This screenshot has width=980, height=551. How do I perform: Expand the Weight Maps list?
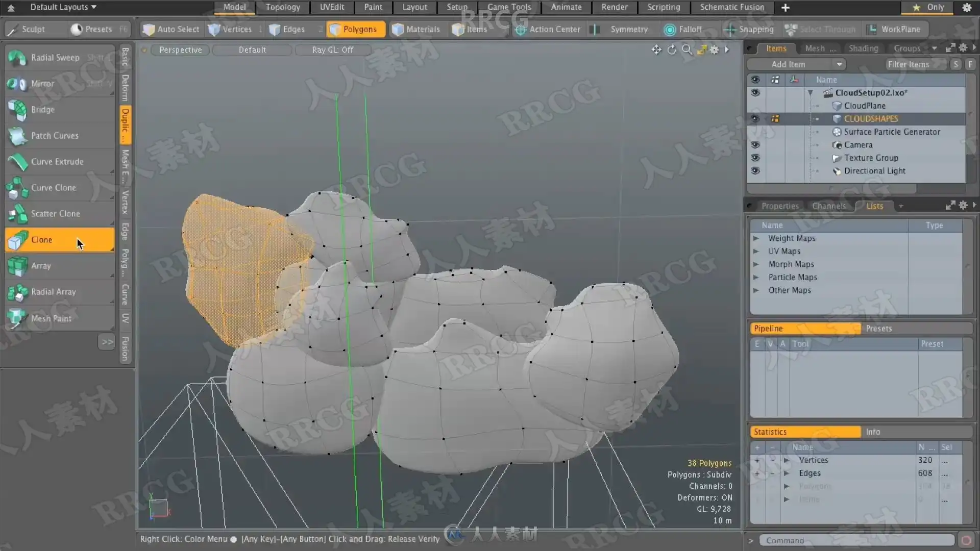tap(756, 238)
